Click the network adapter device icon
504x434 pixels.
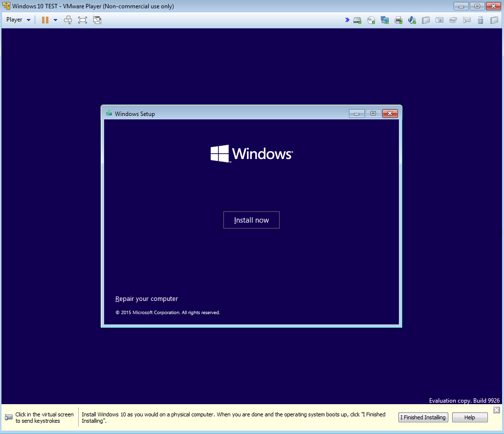(x=385, y=20)
